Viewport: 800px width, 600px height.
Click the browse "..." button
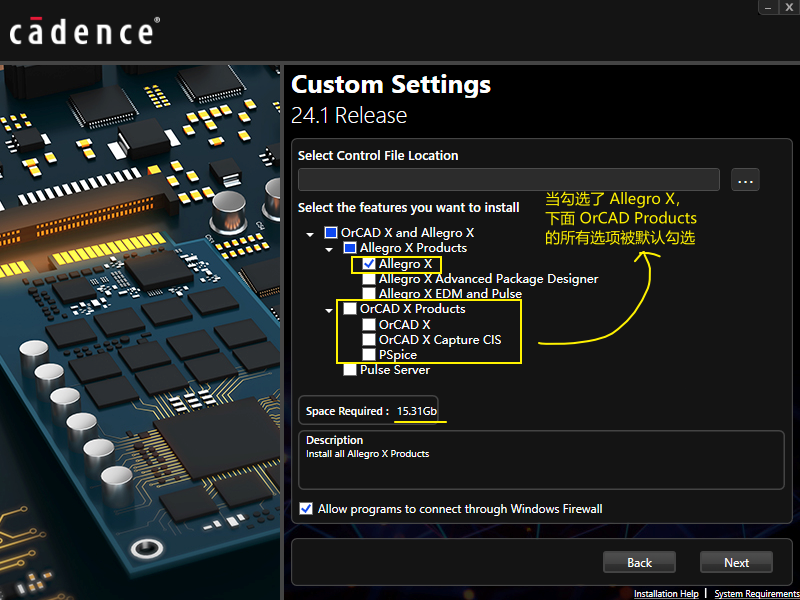click(746, 180)
